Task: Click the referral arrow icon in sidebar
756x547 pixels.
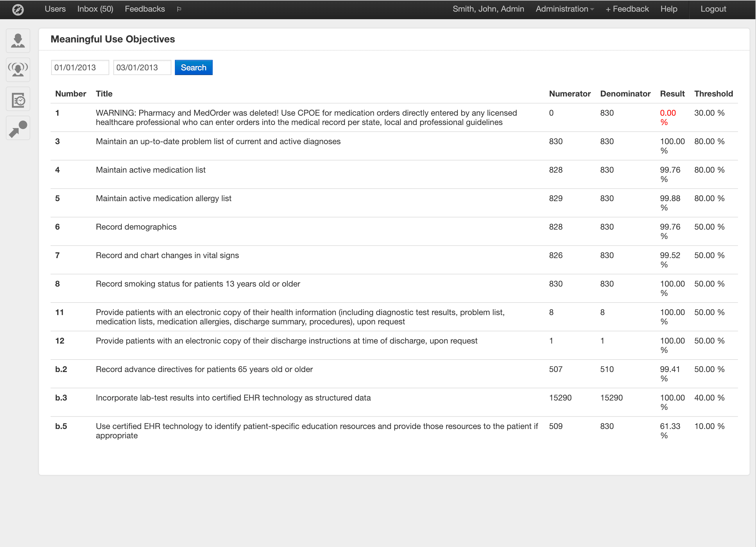Action: [x=18, y=128]
